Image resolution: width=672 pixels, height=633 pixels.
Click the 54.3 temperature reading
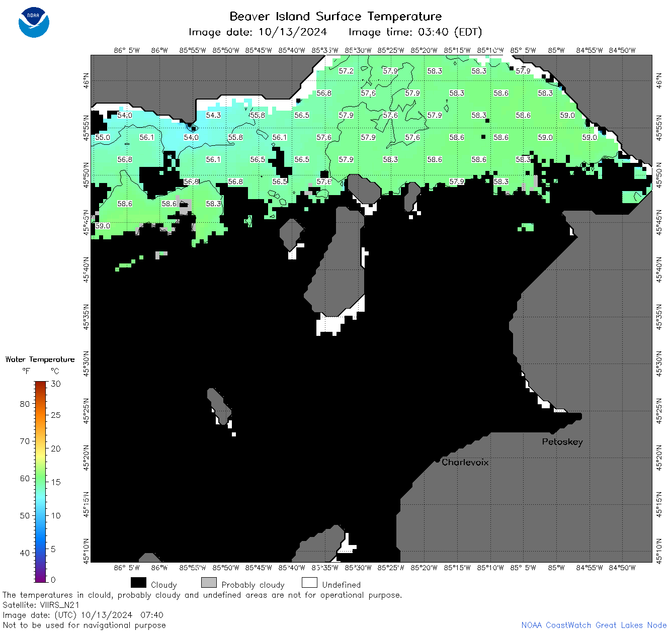click(x=213, y=115)
